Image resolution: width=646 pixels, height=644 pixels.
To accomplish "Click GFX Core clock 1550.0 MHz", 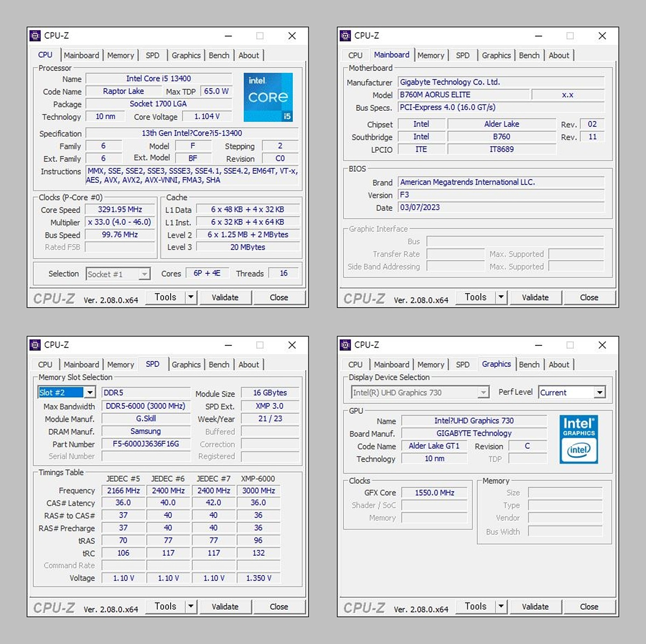I will click(434, 493).
